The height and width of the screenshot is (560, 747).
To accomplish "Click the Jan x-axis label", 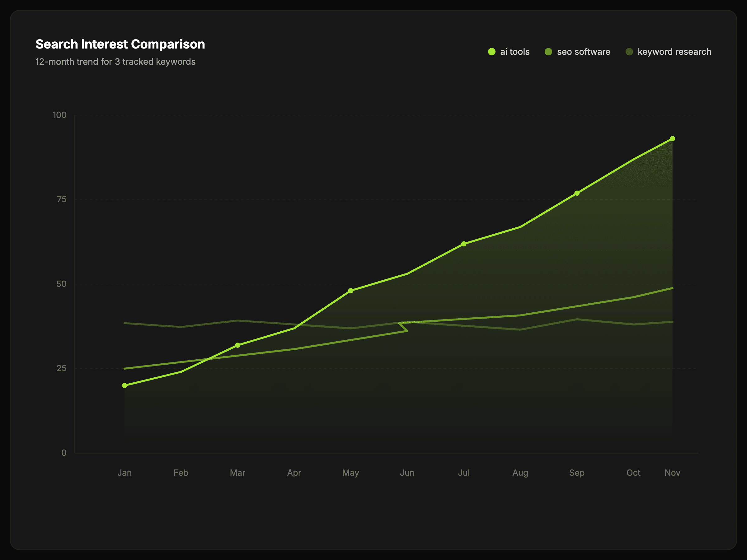I will [125, 473].
